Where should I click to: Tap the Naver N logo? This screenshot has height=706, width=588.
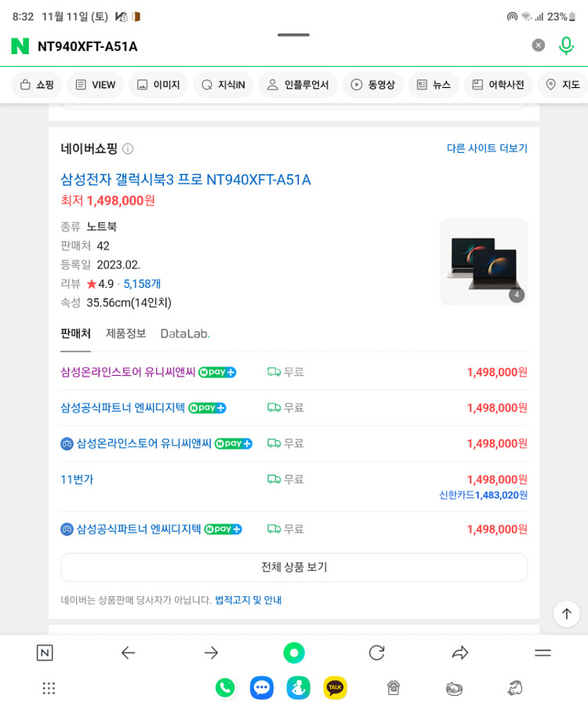click(x=20, y=46)
